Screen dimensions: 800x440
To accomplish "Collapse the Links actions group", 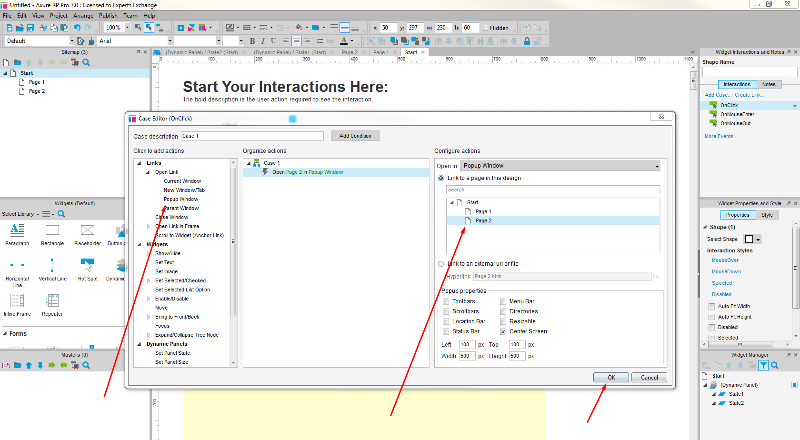I will click(x=139, y=163).
